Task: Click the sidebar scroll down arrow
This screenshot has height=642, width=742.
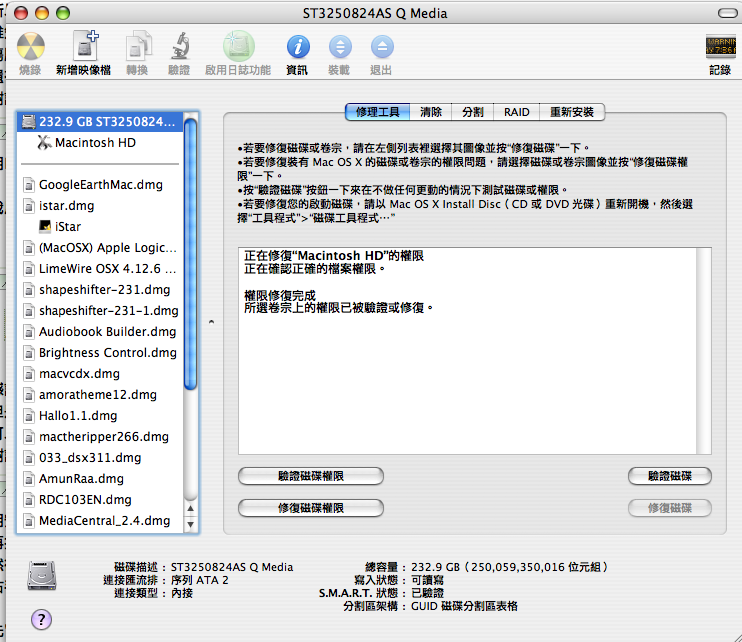Action: (x=190, y=524)
